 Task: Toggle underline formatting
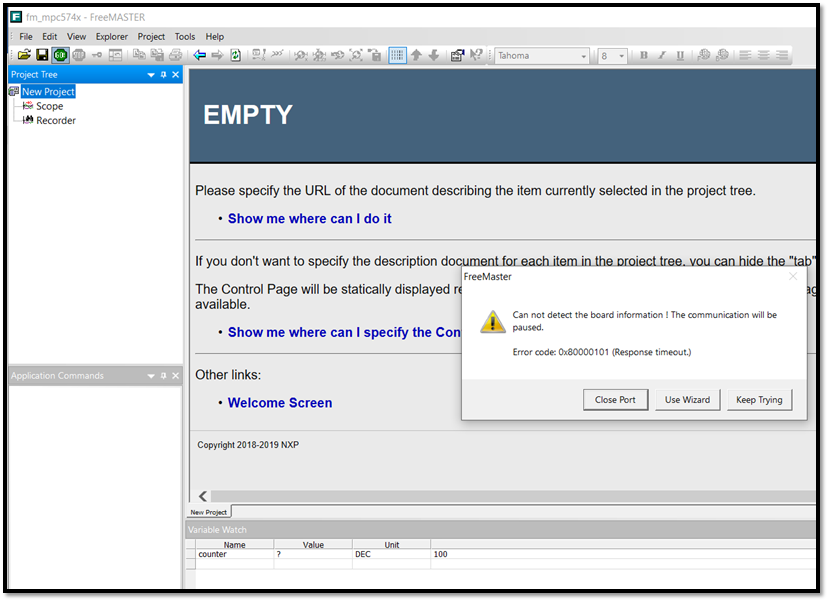point(680,55)
